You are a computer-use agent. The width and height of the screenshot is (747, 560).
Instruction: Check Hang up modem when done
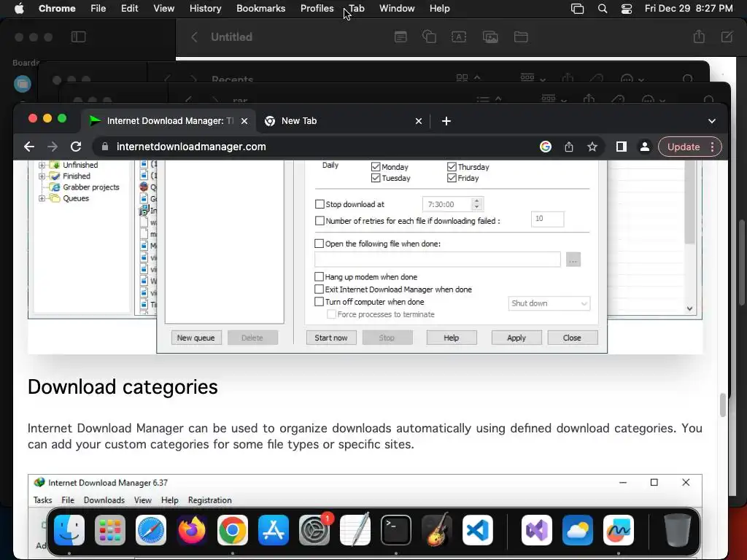(x=320, y=276)
